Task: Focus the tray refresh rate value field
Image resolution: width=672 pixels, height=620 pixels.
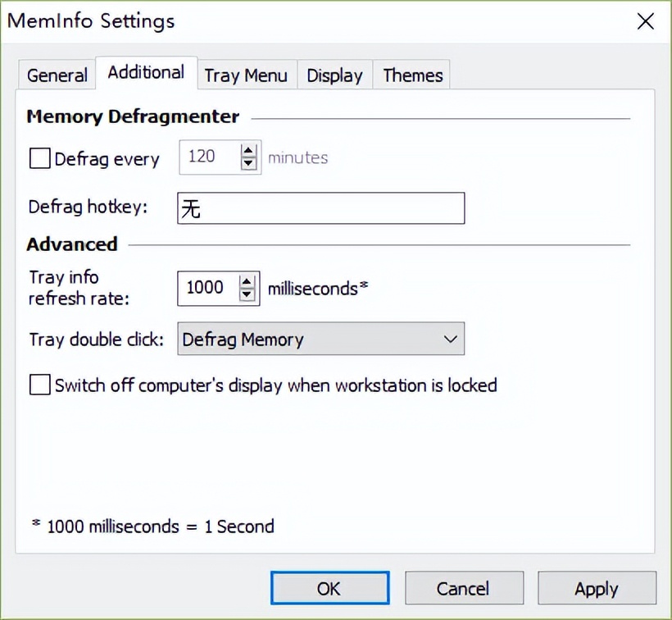Action: 207,288
